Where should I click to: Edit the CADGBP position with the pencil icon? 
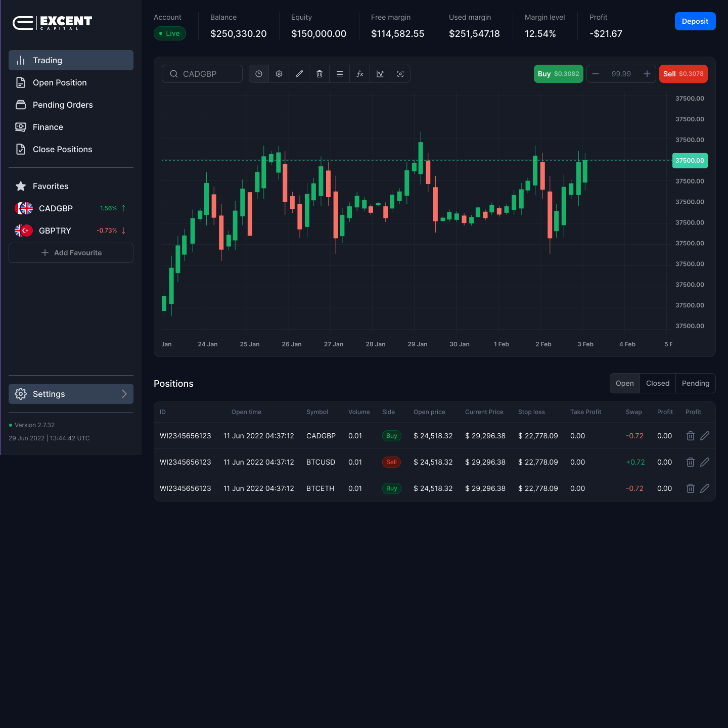click(x=705, y=436)
